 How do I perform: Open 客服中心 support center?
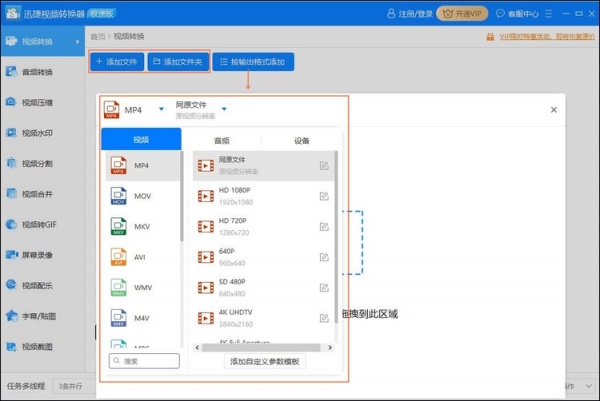pyautogui.click(x=517, y=14)
